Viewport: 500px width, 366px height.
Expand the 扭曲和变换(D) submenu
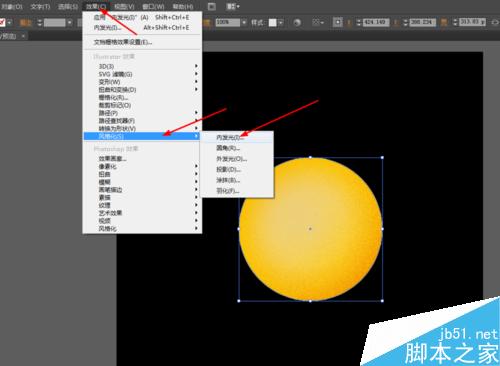coord(142,90)
